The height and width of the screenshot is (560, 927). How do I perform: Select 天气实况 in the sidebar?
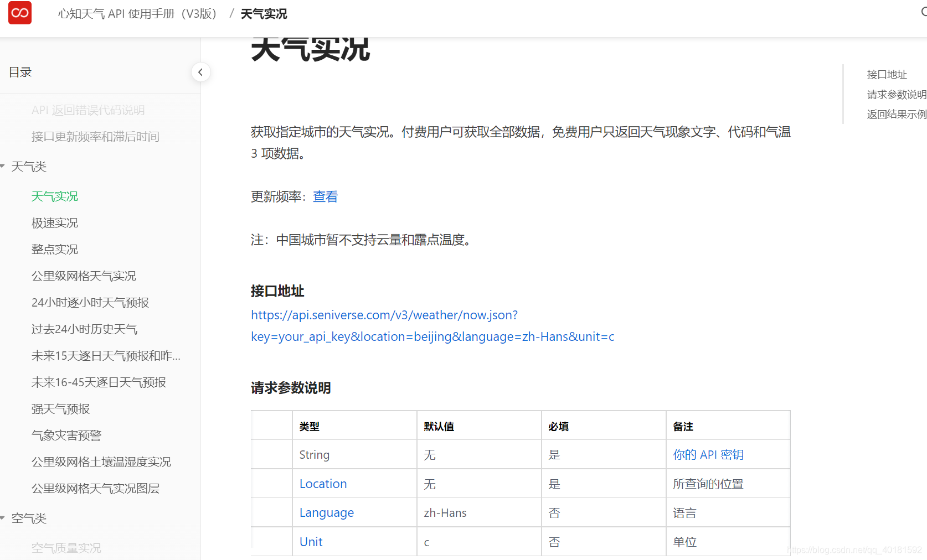point(55,196)
